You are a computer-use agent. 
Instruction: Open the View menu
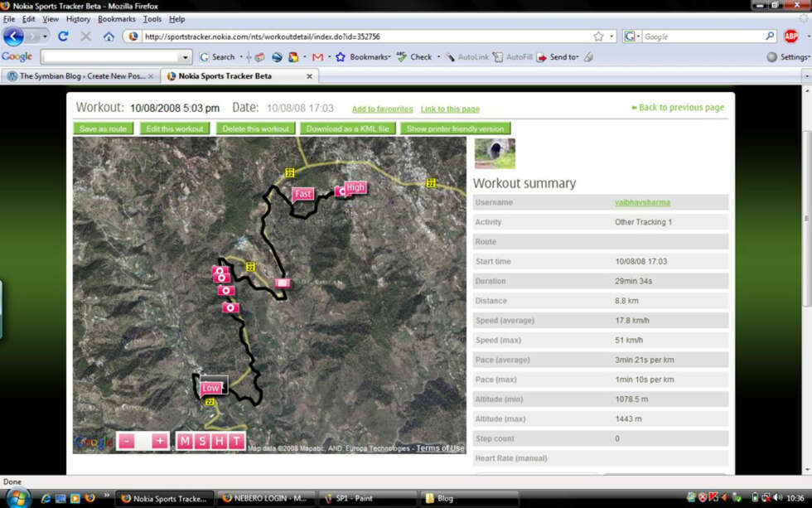coord(51,19)
